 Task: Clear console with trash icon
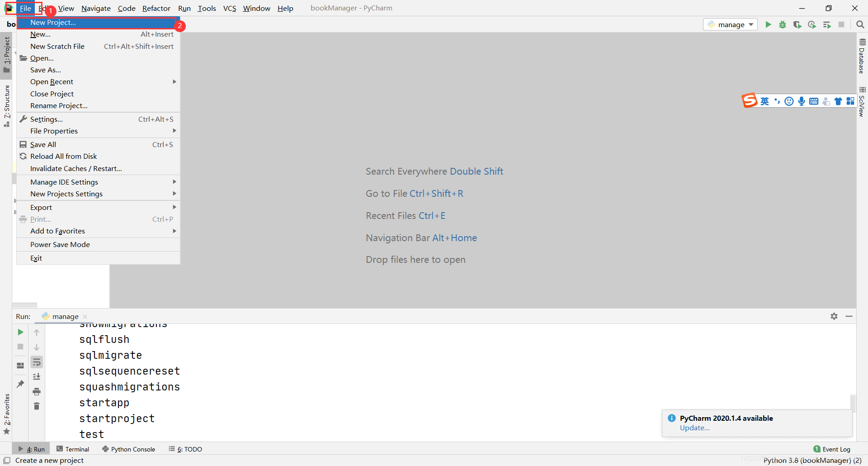pyautogui.click(x=37, y=406)
